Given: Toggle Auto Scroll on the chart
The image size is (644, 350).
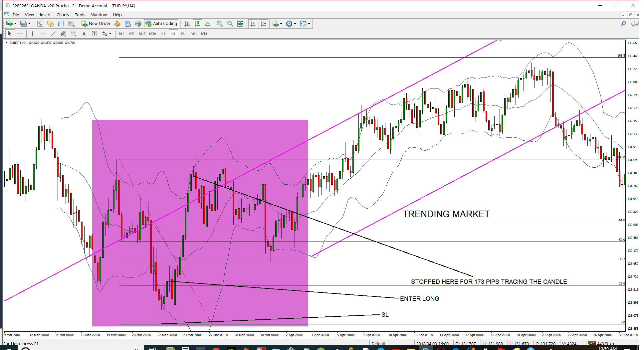Looking at the screenshot, I should [253, 24].
